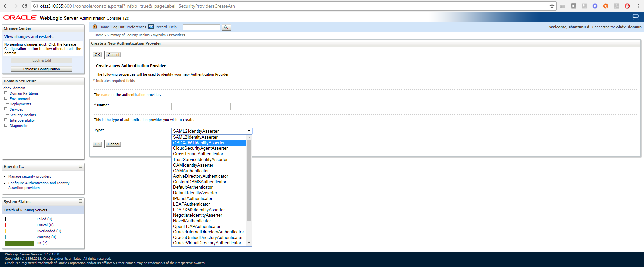The image size is (644, 267).
Task: Open View changes and restarts link
Action: click(29, 37)
